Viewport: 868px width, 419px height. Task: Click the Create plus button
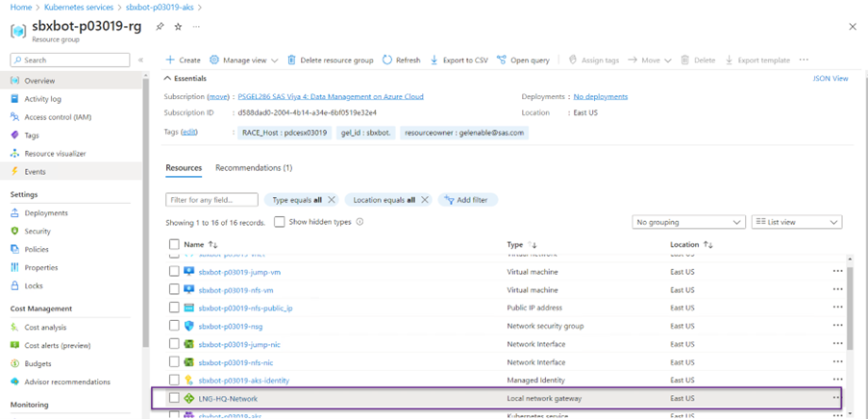184,60
